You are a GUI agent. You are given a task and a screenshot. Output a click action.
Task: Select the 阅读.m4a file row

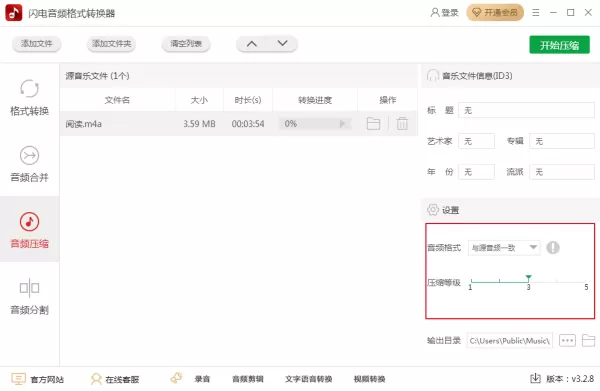[238, 124]
